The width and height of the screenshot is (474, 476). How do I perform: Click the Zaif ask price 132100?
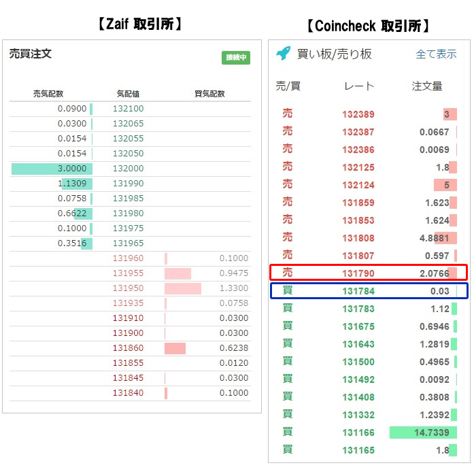(128, 109)
